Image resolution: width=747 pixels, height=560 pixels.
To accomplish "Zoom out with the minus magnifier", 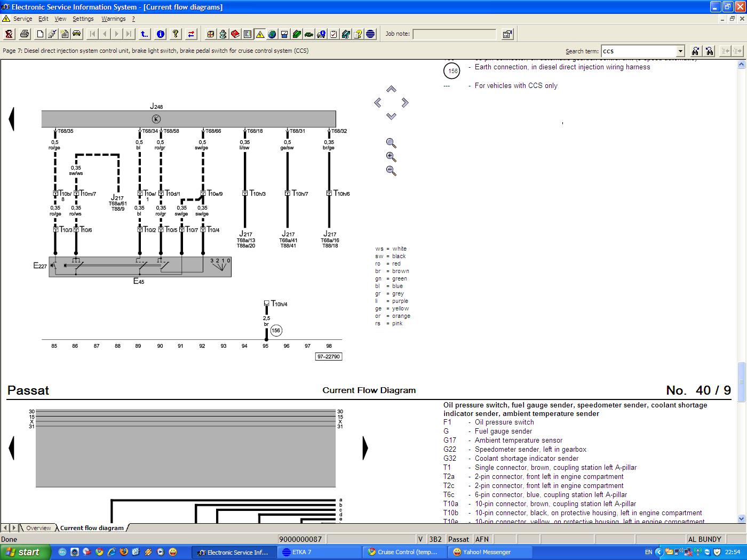I will coord(391,171).
